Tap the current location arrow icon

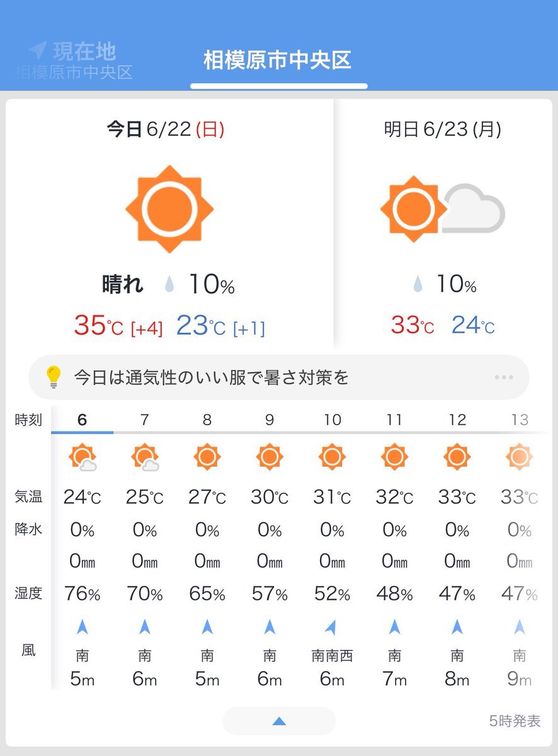[37, 51]
